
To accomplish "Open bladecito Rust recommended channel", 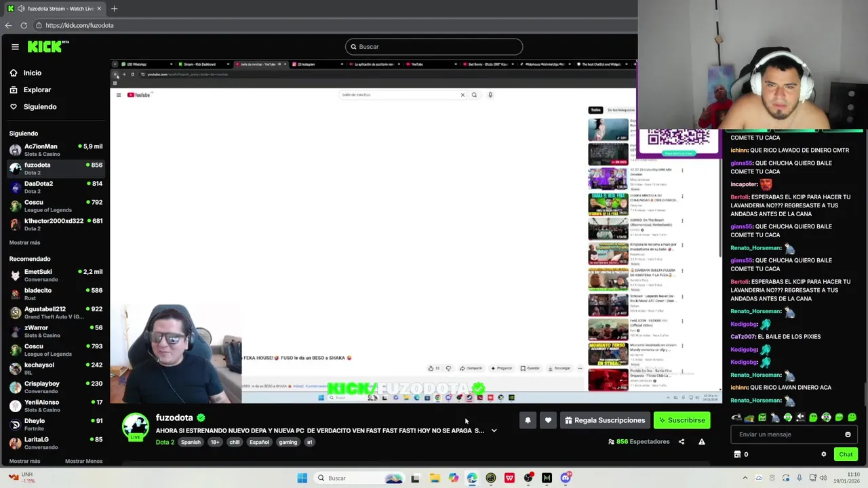I will [x=56, y=294].
